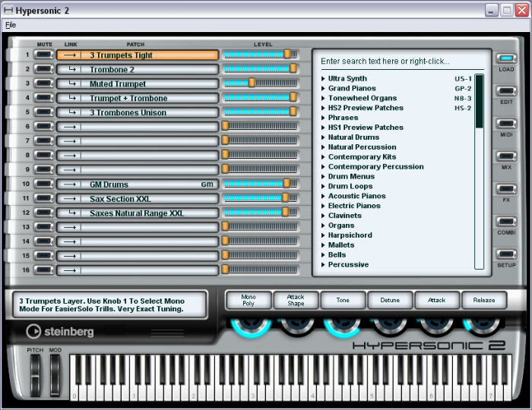Select the Mallets category
The image size is (532, 410).
pos(341,245)
